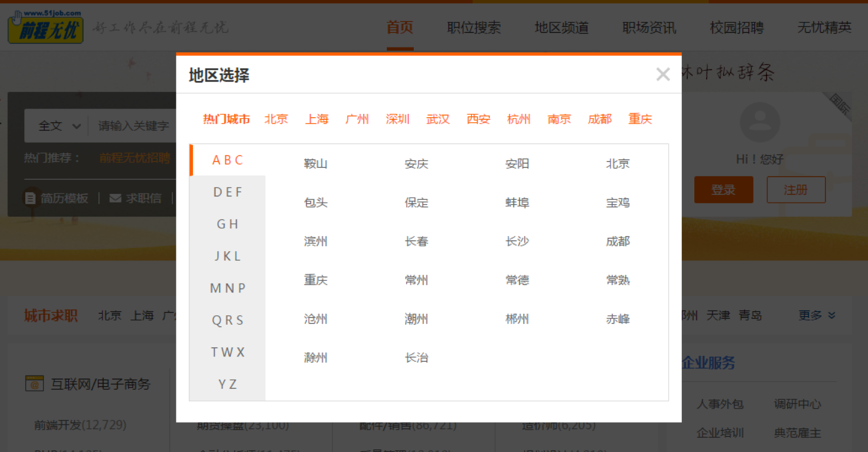Select city 滁州 from the list
The width and height of the screenshot is (868, 452).
[316, 357]
